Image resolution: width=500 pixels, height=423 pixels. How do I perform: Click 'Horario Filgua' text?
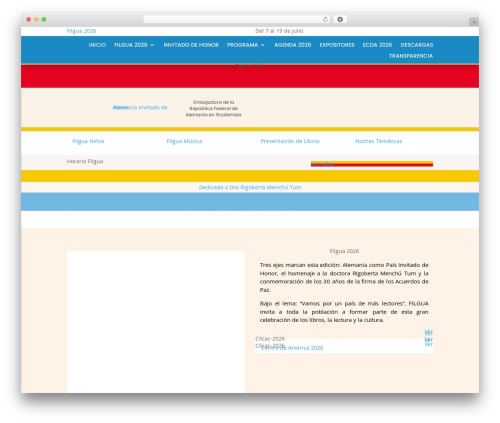85,161
